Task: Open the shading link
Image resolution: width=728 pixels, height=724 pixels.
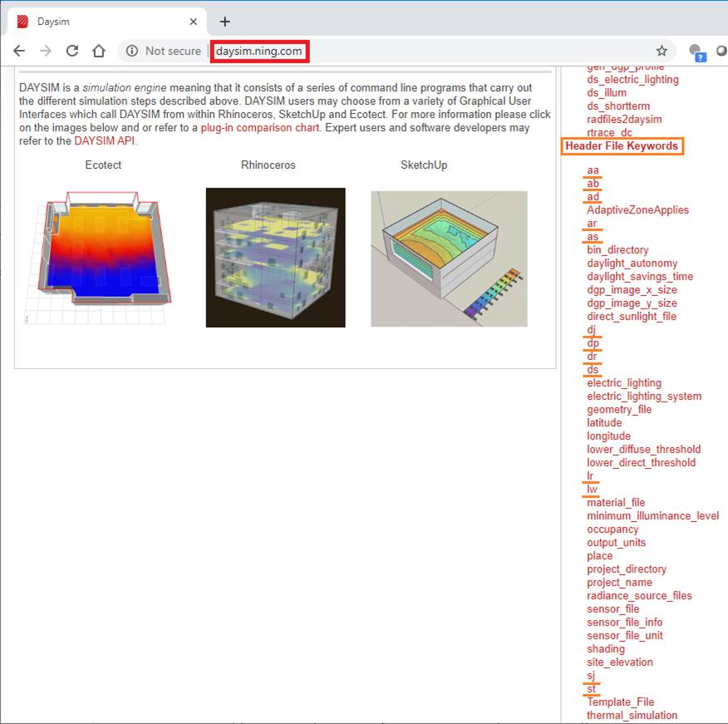Action: point(606,648)
